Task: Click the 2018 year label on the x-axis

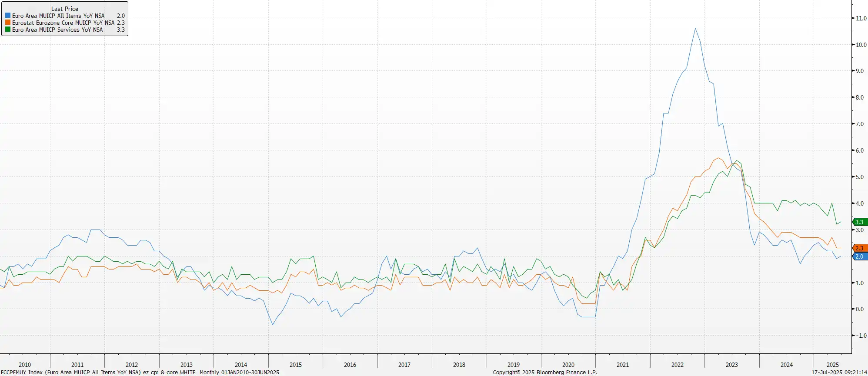Action: tap(459, 365)
